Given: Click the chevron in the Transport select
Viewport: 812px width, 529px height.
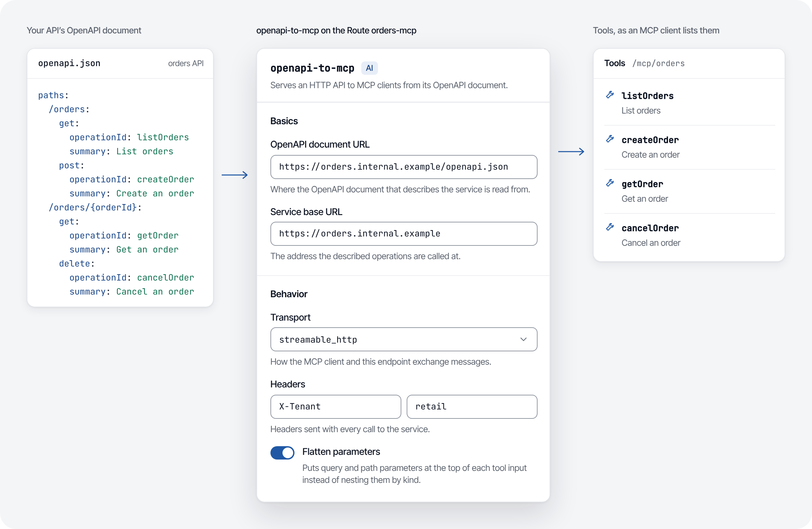Looking at the screenshot, I should (x=524, y=339).
